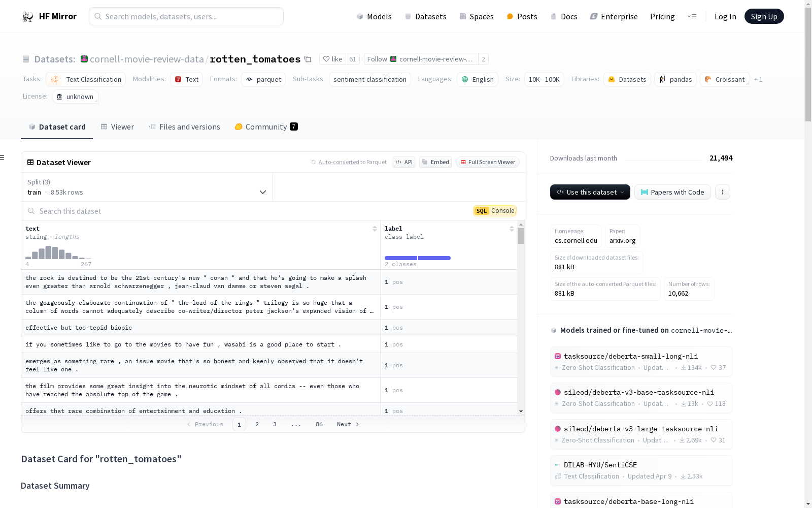This screenshot has width=812, height=508.
Task: Click the label classes distribution bar
Action: [418, 258]
